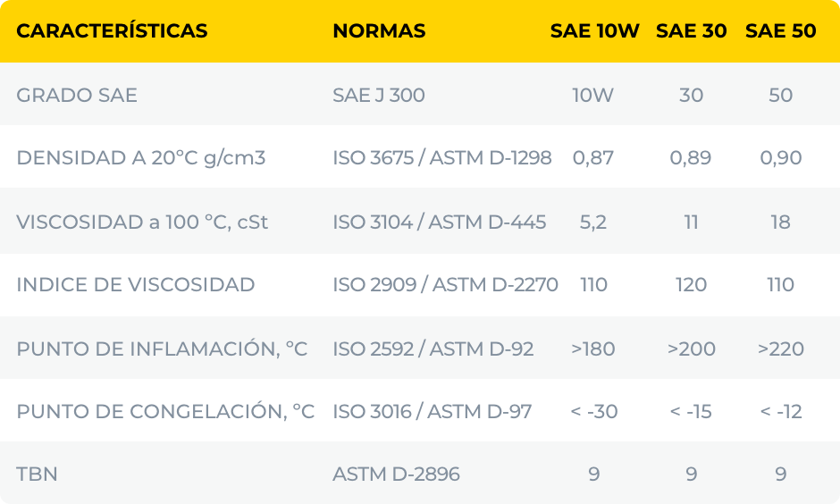The width and height of the screenshot is (840, 504).
Task: Click ISO 3675 / ASTM D-1298 cell
Action: [441, 158]
